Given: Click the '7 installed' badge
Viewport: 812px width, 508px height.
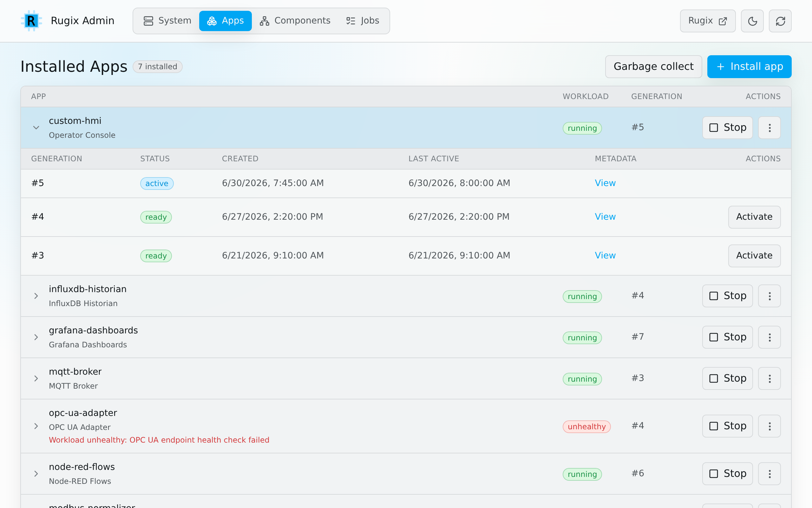Looking at the screenshot, I should (x=157, y=67).
